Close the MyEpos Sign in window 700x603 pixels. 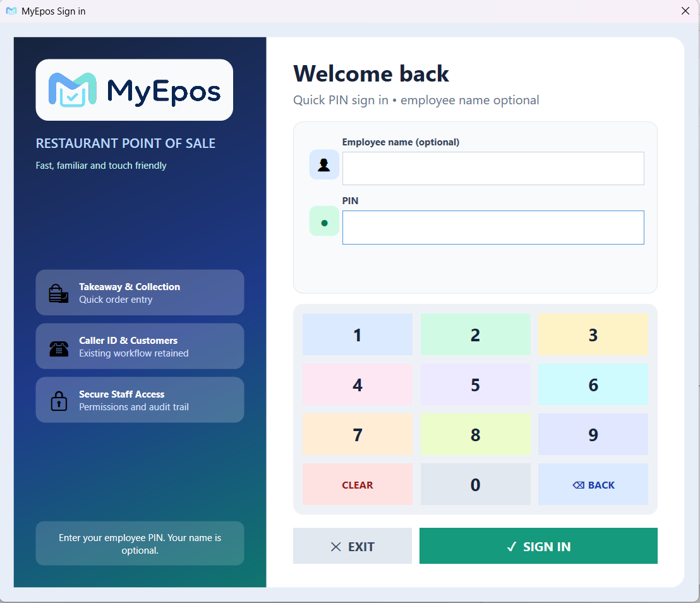685,11
